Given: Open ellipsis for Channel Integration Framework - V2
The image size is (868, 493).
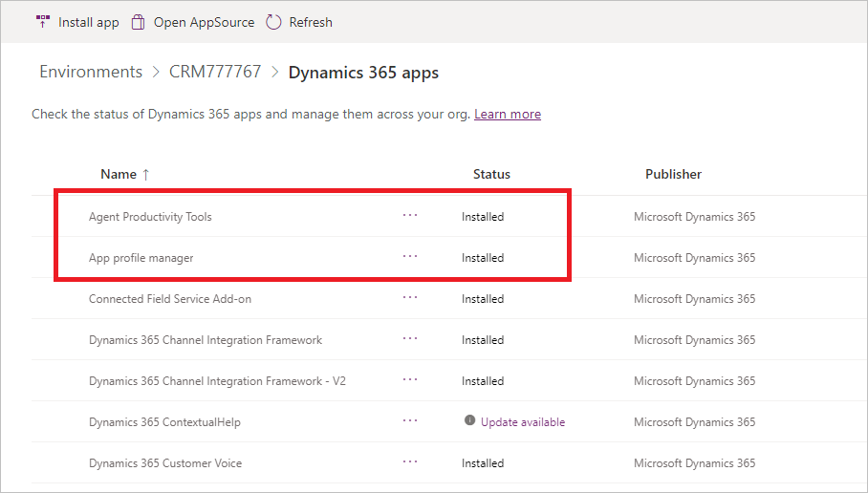Looking at the screenshot, I should (x=410, y=379).
